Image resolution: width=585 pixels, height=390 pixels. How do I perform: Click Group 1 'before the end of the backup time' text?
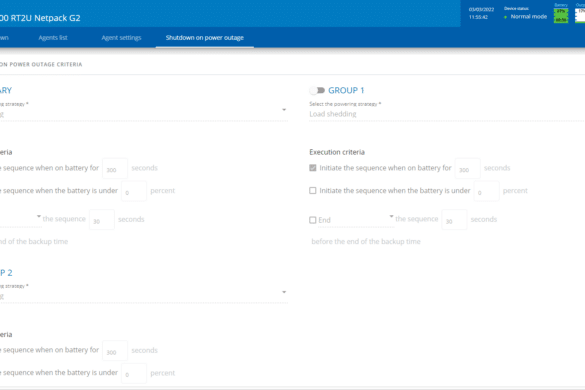pyautogui.click(x=366, y=241)
